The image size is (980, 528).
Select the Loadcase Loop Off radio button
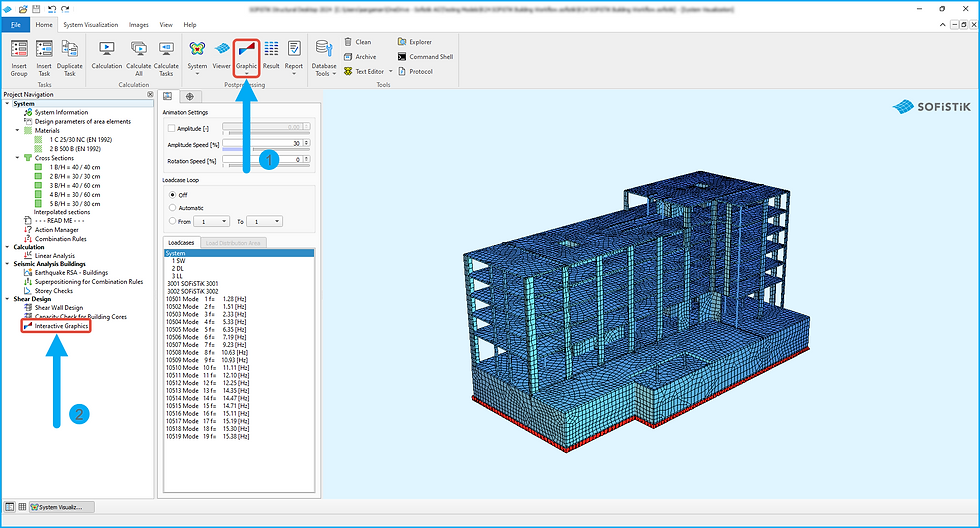172,195
